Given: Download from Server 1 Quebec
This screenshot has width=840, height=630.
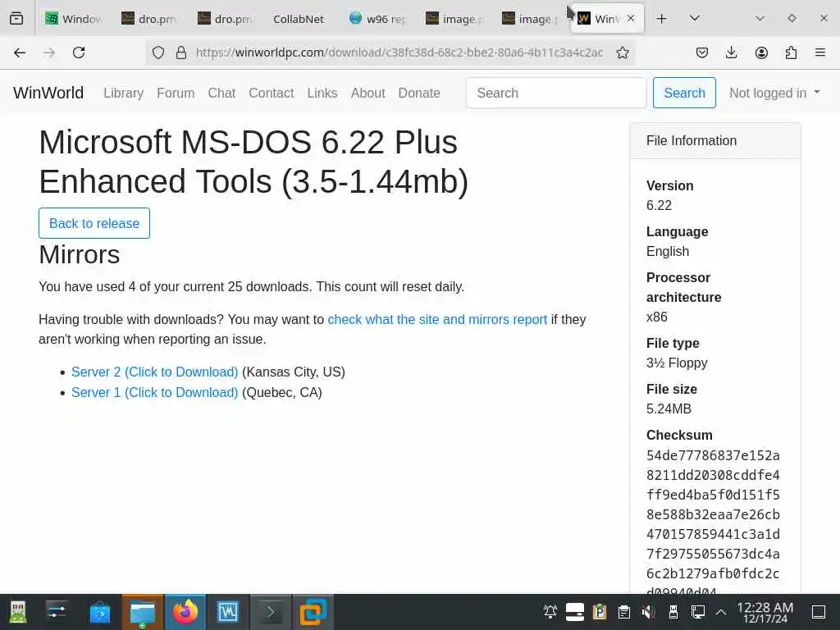Looking at the screenshot, I should pyautogui.click(x=155, y=393).
